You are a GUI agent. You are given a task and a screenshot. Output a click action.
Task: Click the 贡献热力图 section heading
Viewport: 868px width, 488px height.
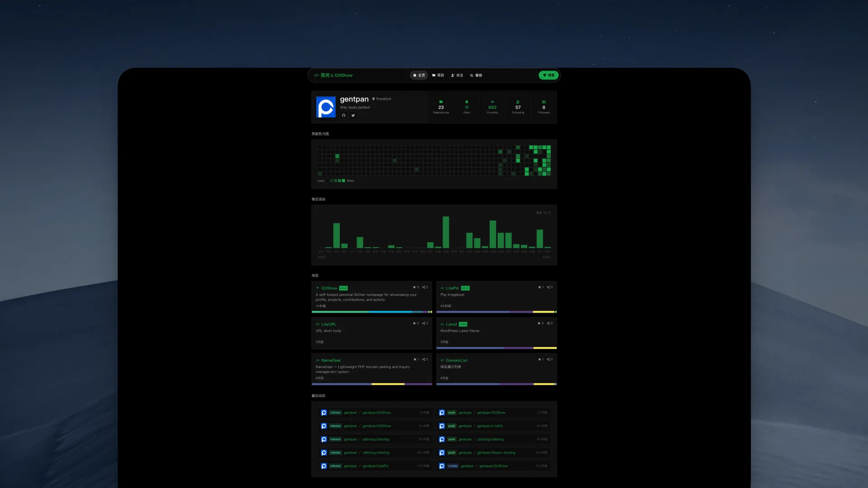click(x=320, y=134)
